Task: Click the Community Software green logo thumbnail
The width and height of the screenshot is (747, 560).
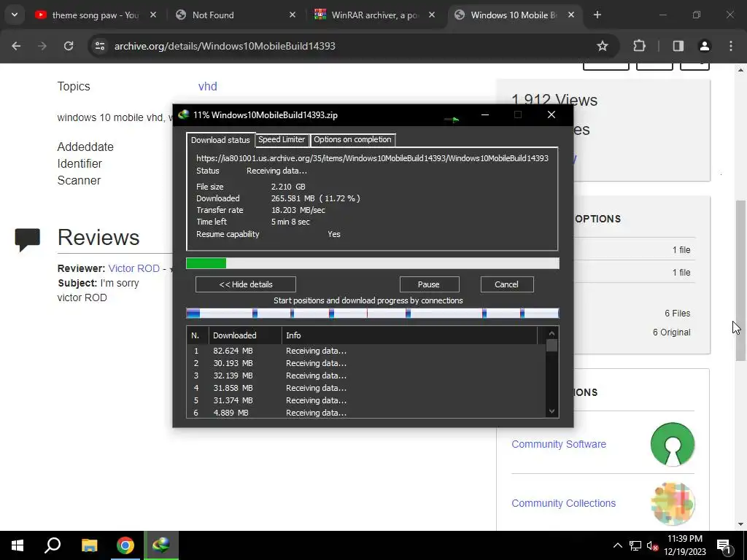Action: [x=672, y=444]
